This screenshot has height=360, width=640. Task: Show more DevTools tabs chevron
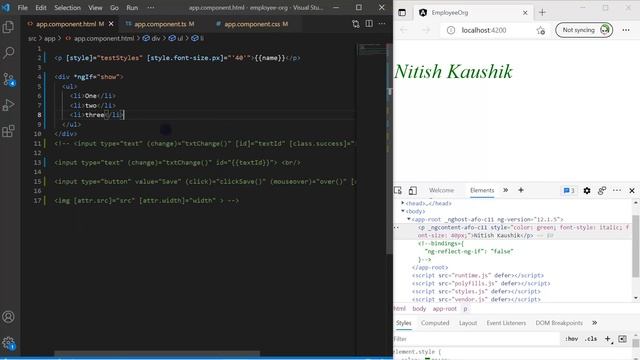coord(505,190)
